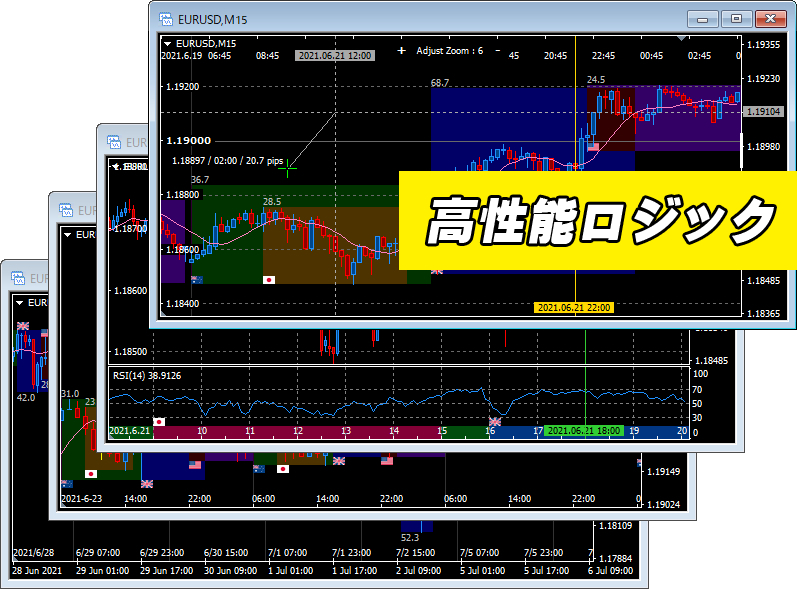Click the 68.7 session range label
797x589 pixels.
440,83
